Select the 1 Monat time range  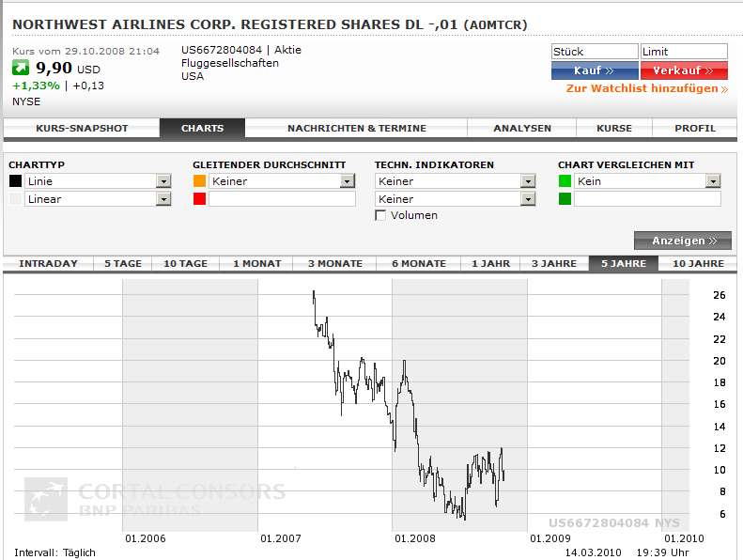(256, 264)
